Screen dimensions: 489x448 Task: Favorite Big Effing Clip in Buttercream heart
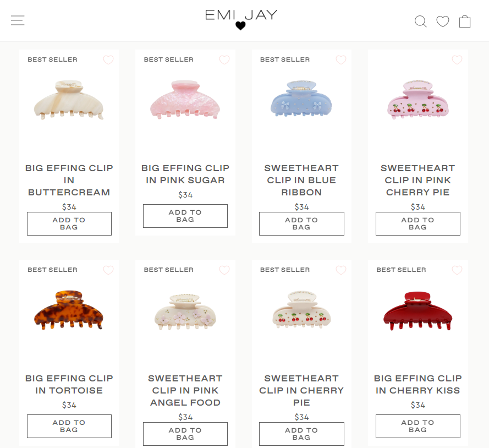pos(108,59)
